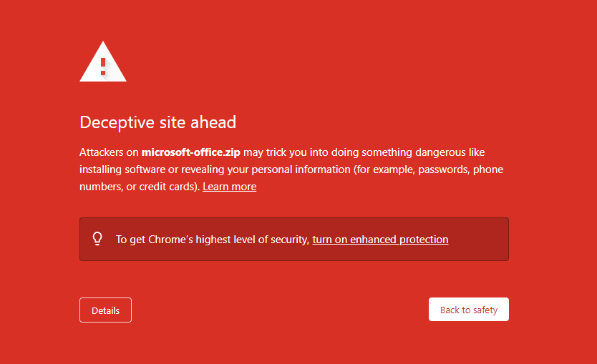Screen dimensions: 597x364
Task: Select the bold microsoft-office.zip domain text
Action: click(190, 152)
